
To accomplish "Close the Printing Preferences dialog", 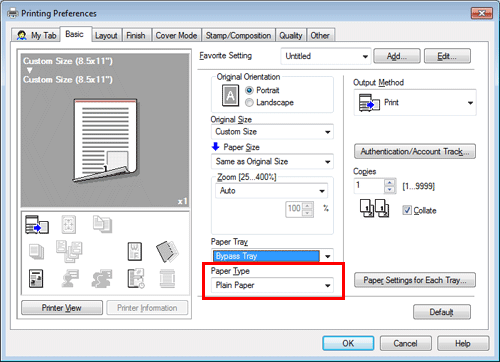I will (482, 13).
